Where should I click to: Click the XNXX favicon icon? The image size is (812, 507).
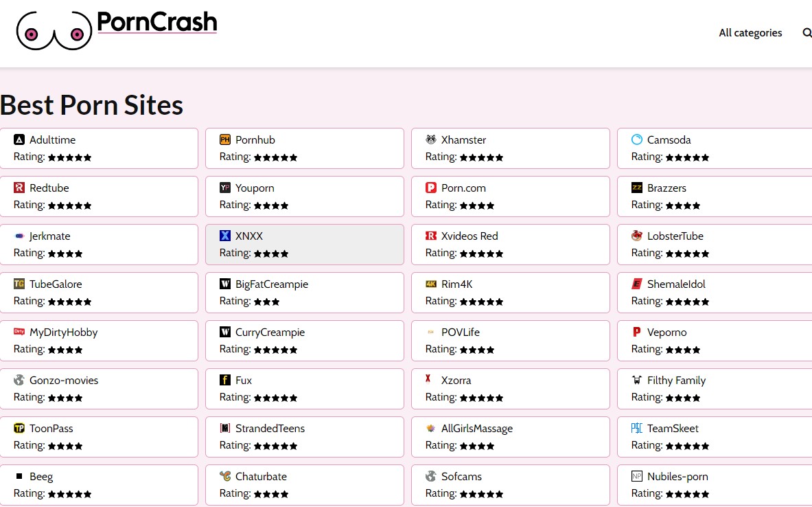[224, 236]
